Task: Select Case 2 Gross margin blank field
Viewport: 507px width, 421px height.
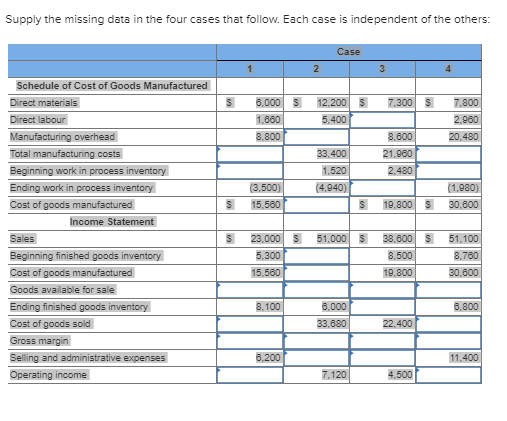Action: 316,341
